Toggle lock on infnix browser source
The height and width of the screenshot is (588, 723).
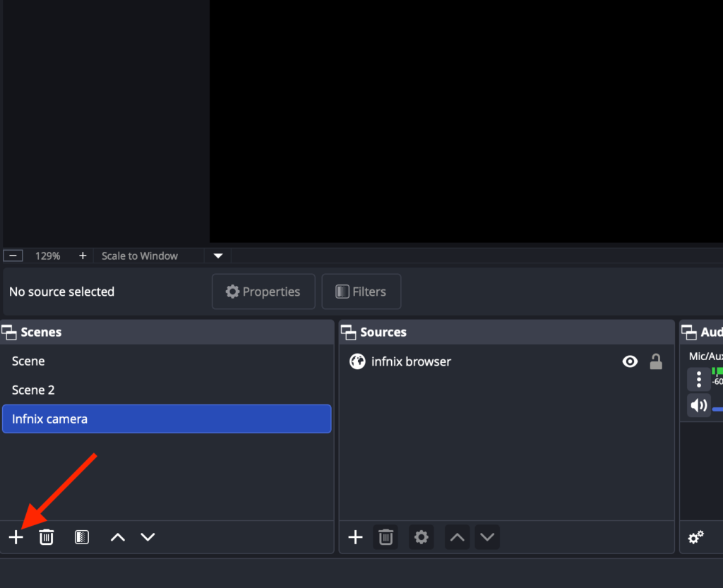[656, 362]
